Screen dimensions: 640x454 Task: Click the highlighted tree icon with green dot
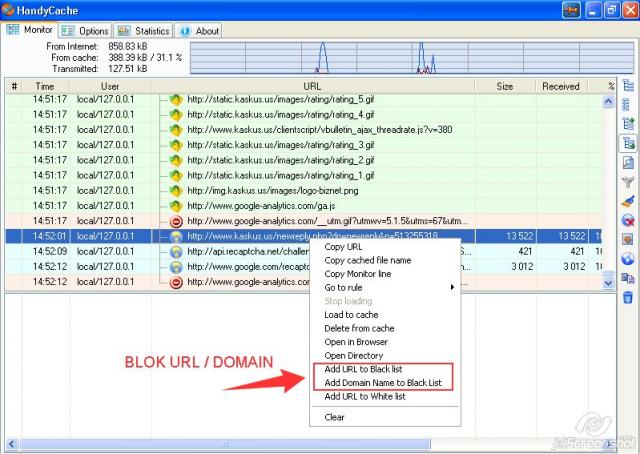(x=628, y=143)
